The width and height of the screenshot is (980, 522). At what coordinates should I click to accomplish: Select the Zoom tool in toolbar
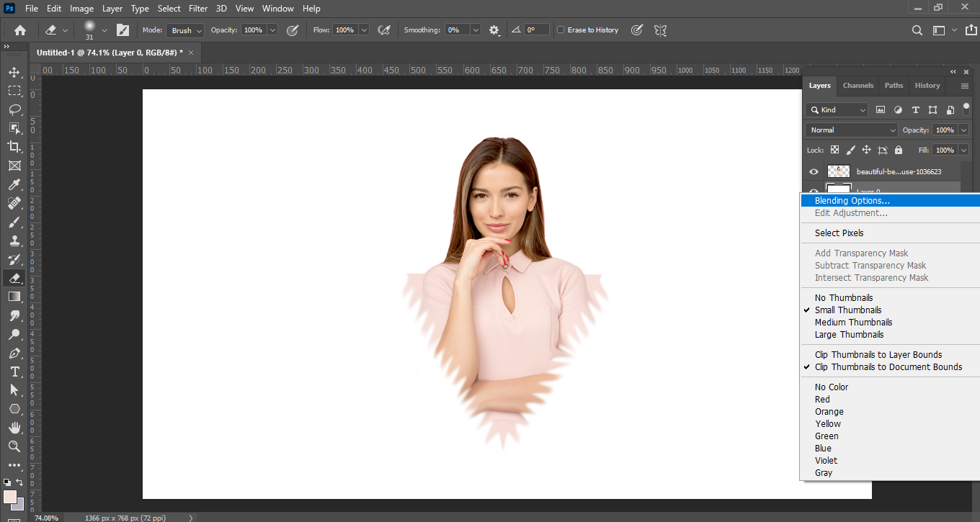pyautogui.click(x=14, y=446)
